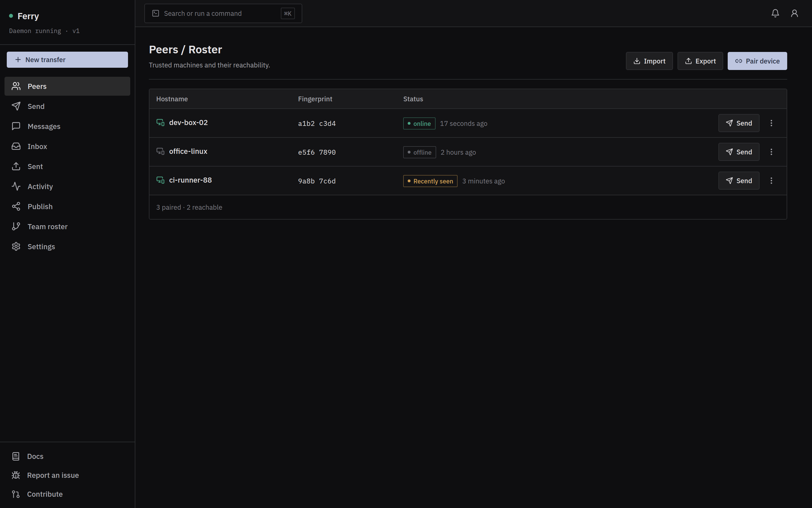Open Activity in the sidebar
Screen dimensions: 812x508
(67, 187)
